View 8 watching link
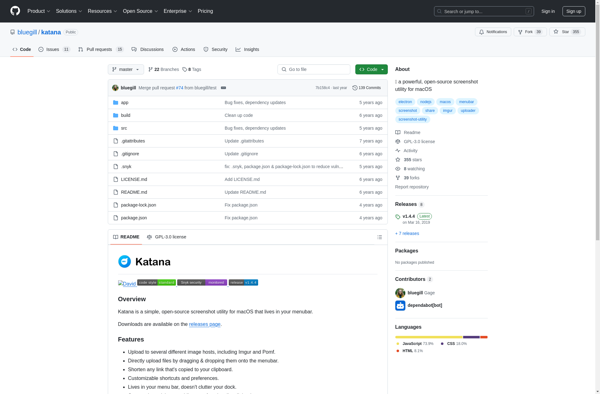The image size is (600, 394). click(x=410, y=169)
